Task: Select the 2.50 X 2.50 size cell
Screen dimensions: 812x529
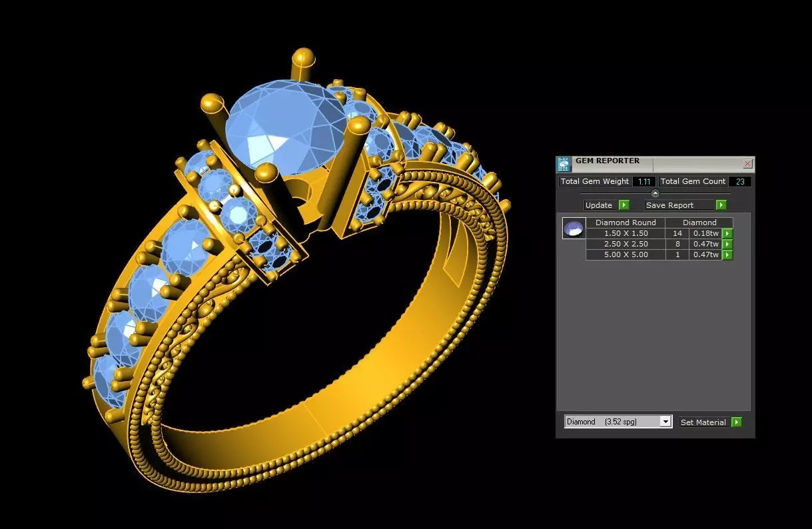Action: 625,244
